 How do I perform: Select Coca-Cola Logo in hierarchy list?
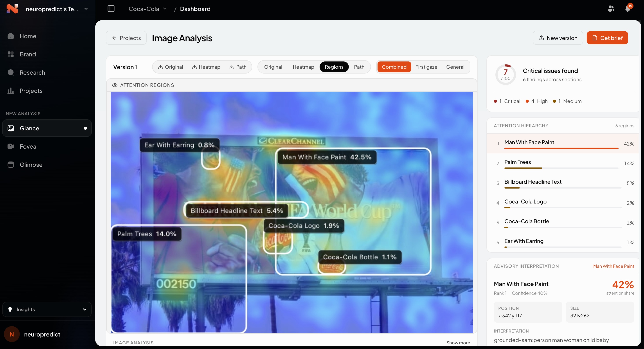tap(563, 203)
